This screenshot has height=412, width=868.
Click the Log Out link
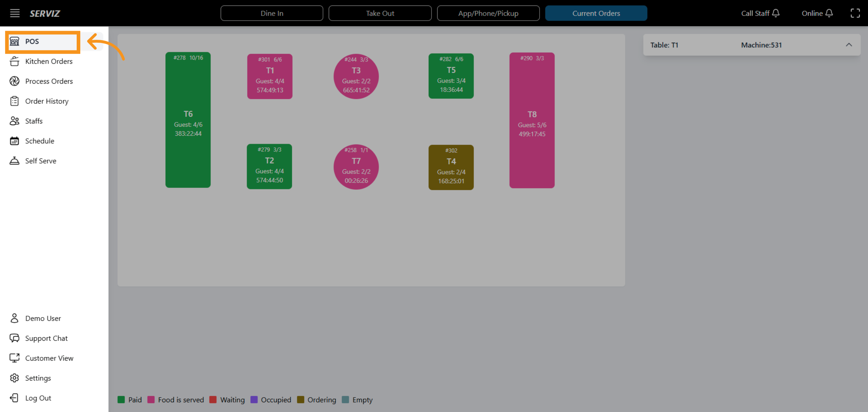pos(38,398)
